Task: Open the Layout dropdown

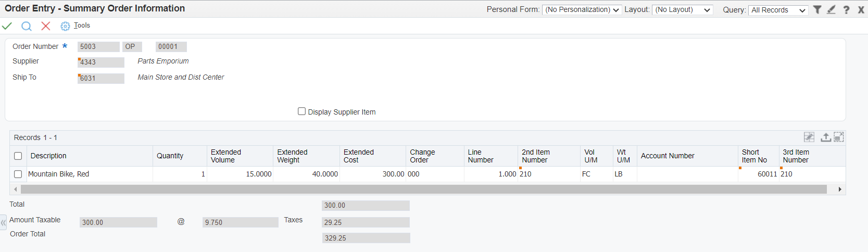Action: [683, 9]
